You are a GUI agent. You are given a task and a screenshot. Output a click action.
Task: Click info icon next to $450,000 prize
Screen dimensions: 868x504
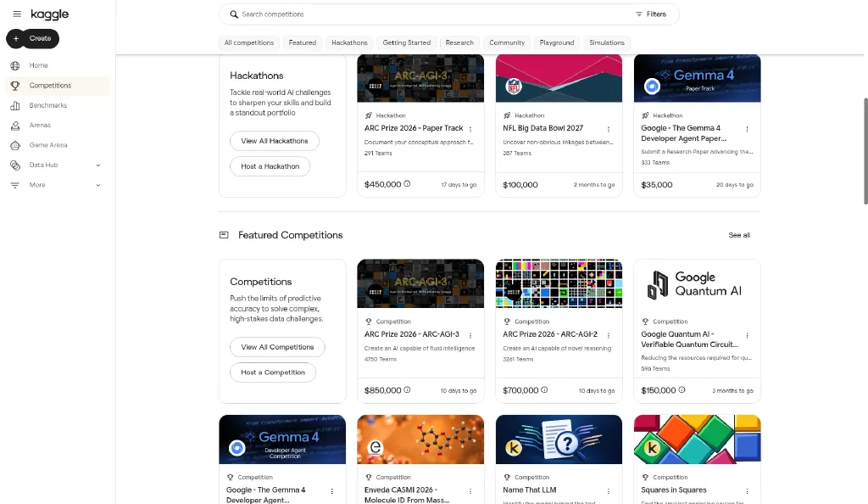[x=407, y=184]
